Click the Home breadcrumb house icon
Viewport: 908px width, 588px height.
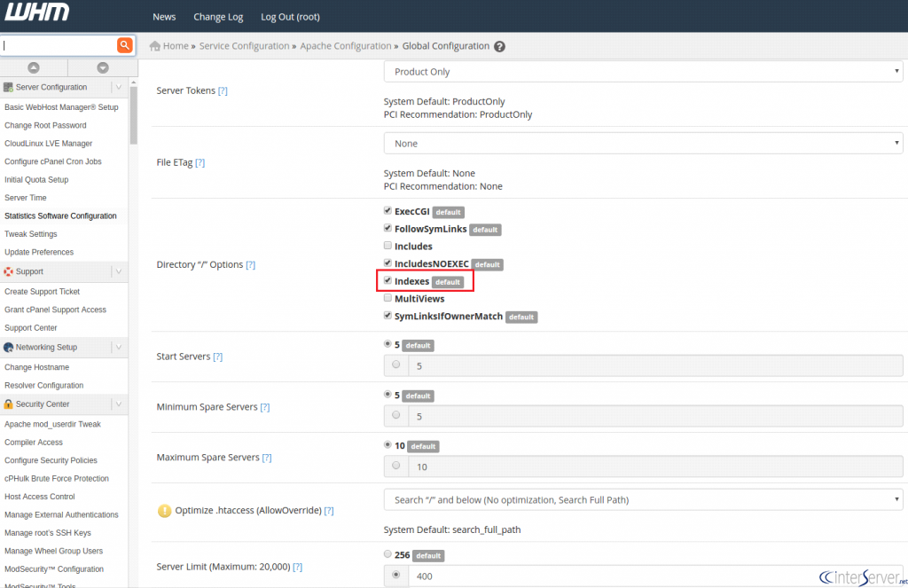click(x=154, y=46)
